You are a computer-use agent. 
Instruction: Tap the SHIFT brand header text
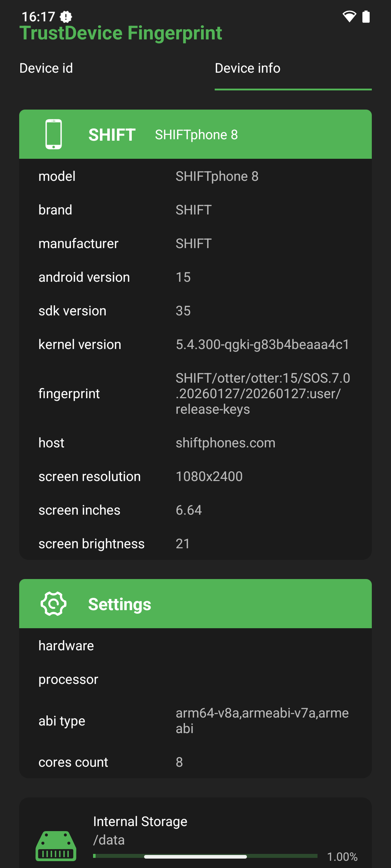click(x=112, y=135)
